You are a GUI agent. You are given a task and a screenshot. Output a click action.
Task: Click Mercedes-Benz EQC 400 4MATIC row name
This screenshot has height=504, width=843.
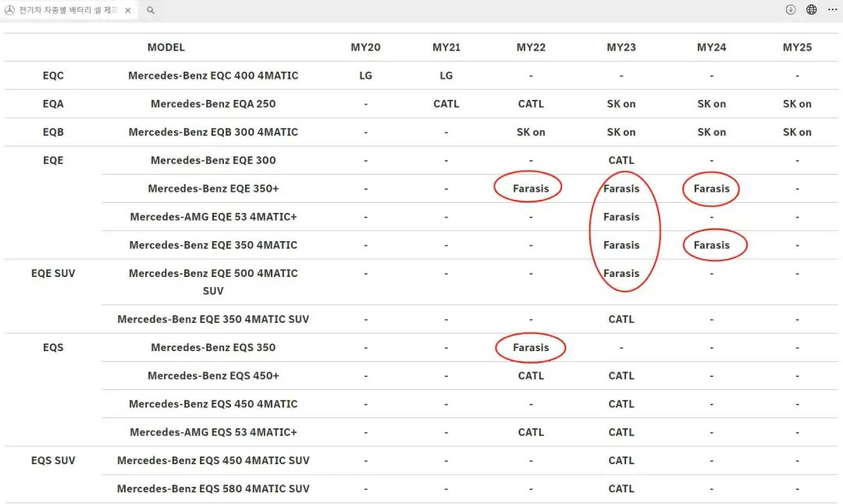tap(213, 76)
